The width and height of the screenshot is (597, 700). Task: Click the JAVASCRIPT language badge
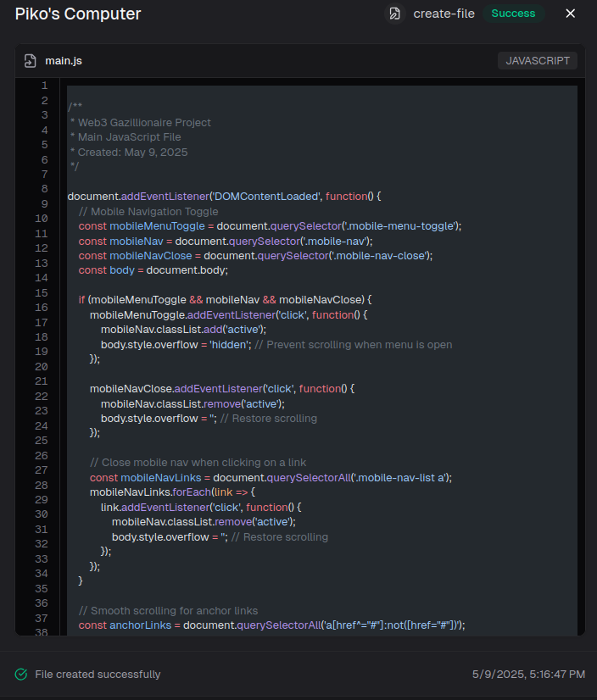tap(538, 61)
